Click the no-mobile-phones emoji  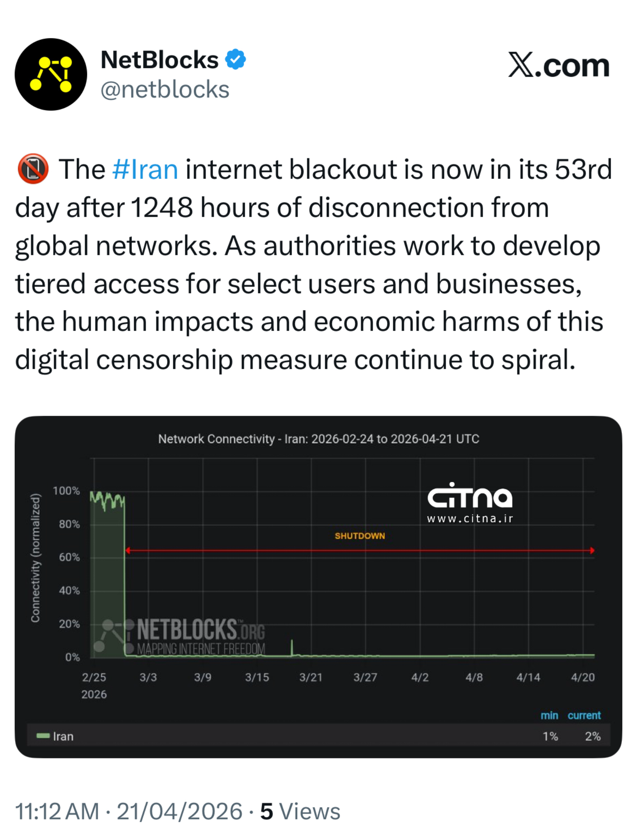(x=33, y=169)
